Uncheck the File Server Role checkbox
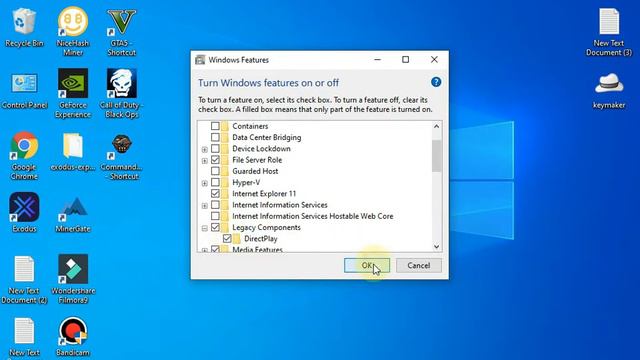640x360 pixels. tap(215, 160)
